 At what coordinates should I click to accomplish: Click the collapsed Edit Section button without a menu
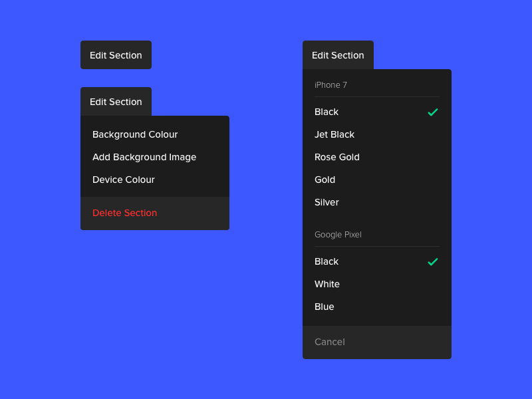tap(116, 55)
